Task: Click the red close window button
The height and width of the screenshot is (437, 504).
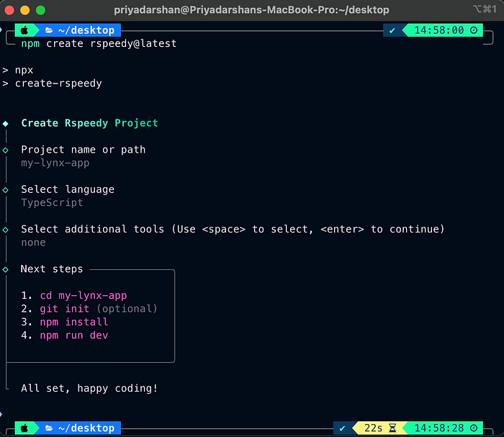Action: click(9, 10)
